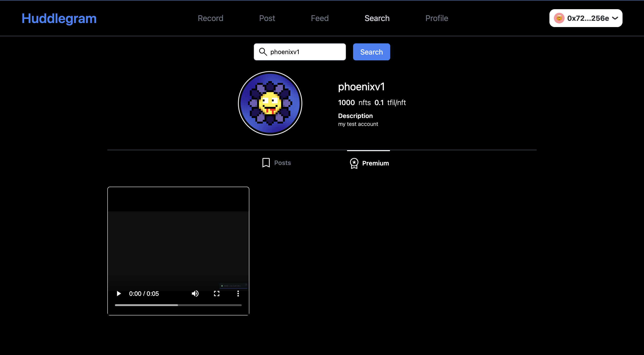Mute the video volume speaker icon
Image resolution: width=644 pixels, height=355 pixels.
point(195,294)
